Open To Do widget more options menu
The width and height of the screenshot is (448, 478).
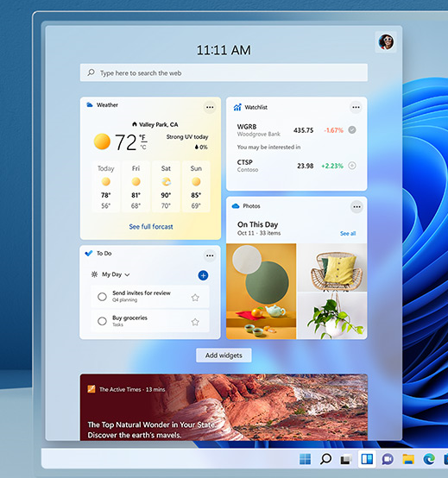210,255
